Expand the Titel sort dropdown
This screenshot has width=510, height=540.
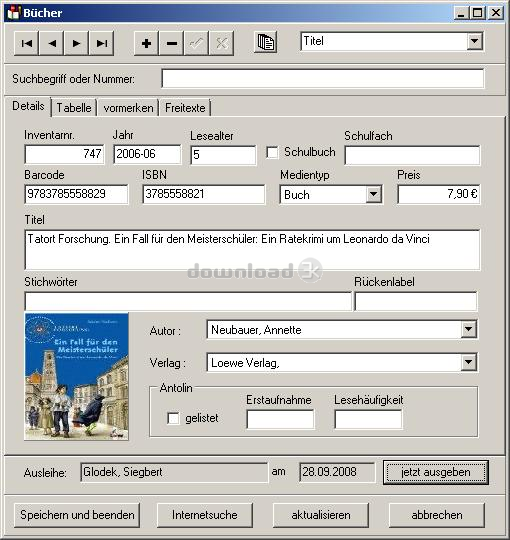pos(475,41)
